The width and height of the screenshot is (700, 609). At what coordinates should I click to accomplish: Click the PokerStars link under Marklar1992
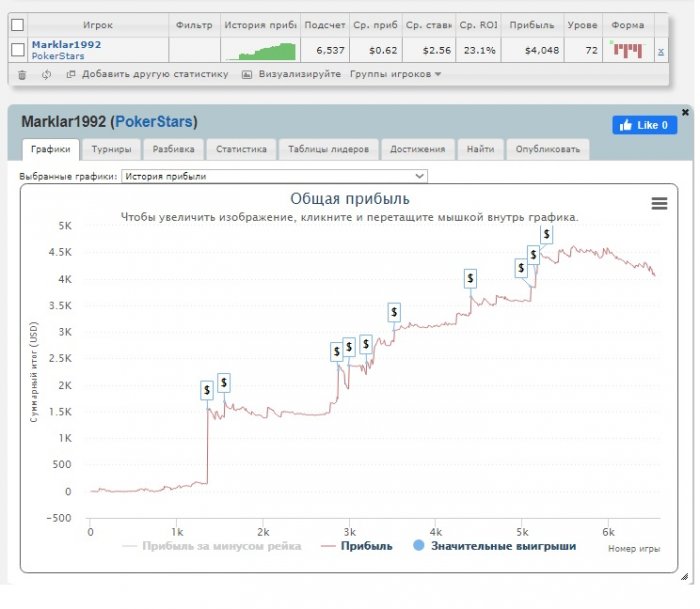(x=58, y=56)
